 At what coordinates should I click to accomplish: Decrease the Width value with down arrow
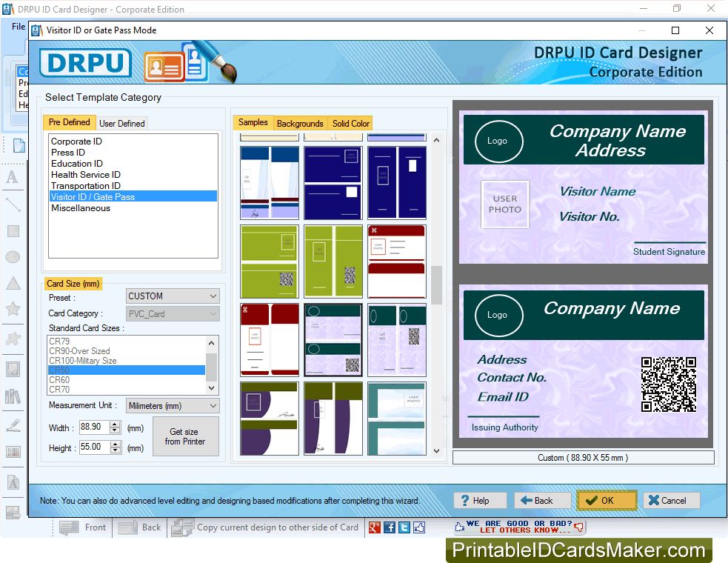point(115,430)
